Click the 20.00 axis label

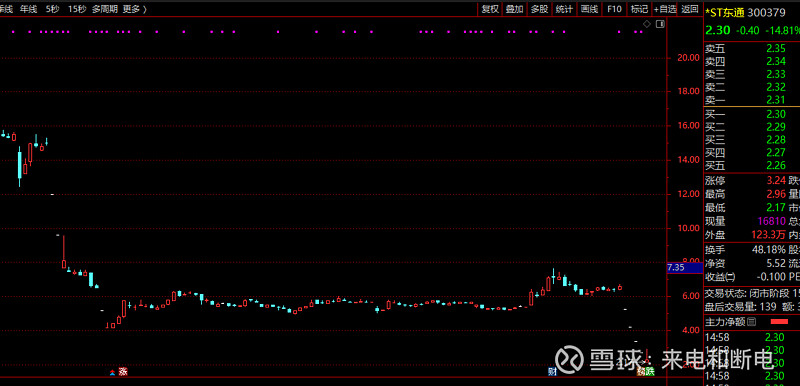click(688, 58)
